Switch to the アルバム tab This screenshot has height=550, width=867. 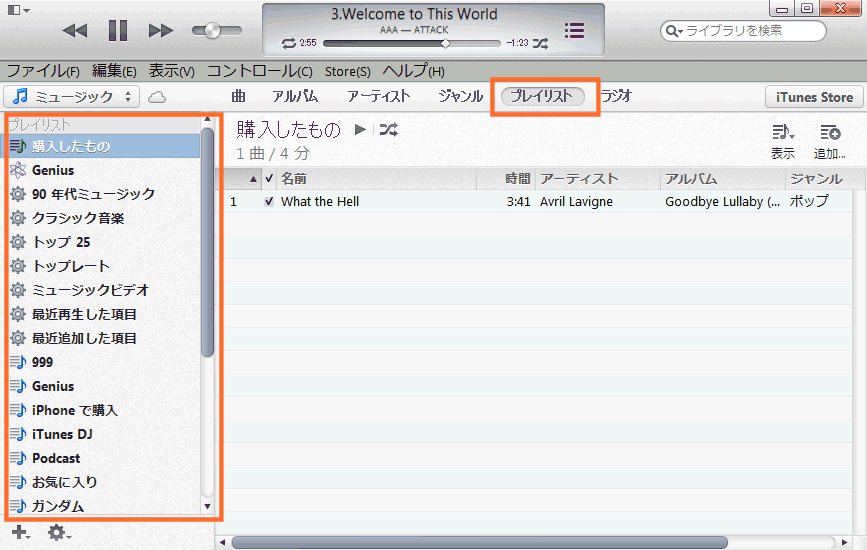click(x=295, y=97)
